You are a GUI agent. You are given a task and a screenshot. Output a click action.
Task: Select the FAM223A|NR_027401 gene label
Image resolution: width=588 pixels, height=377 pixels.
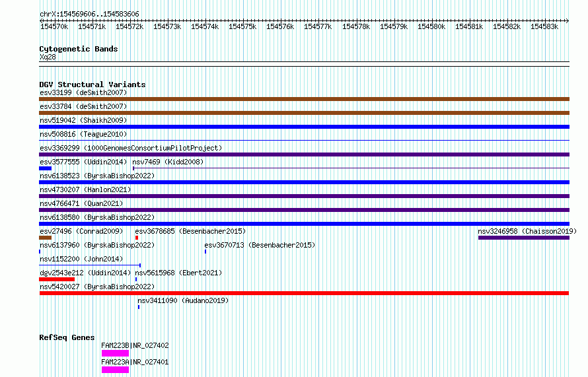[x=135, y=362]
